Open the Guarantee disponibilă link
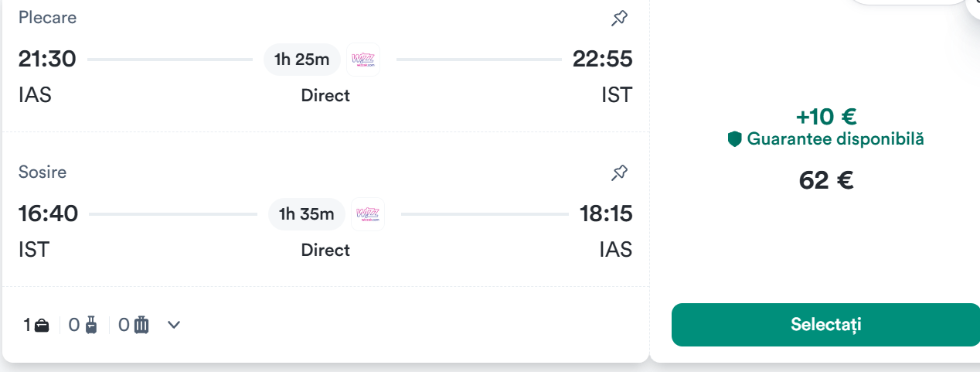This screenshot has width=980, height=372. (x=835, y=139)
